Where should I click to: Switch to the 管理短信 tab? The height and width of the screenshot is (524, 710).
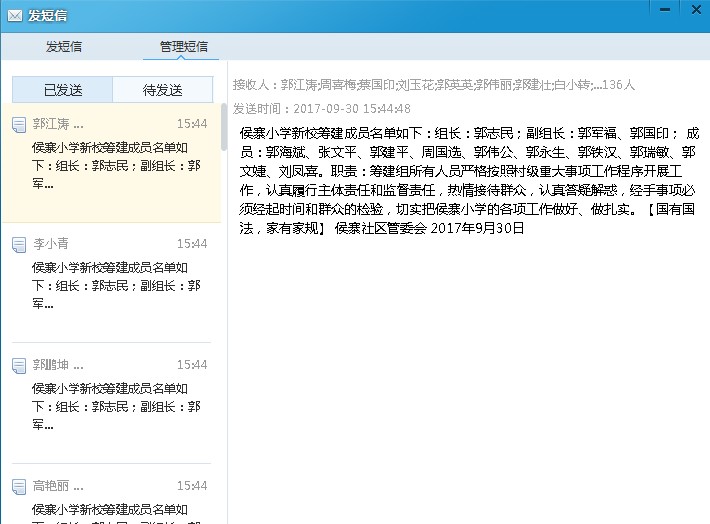pyautogui.click(x=183, y=46)
